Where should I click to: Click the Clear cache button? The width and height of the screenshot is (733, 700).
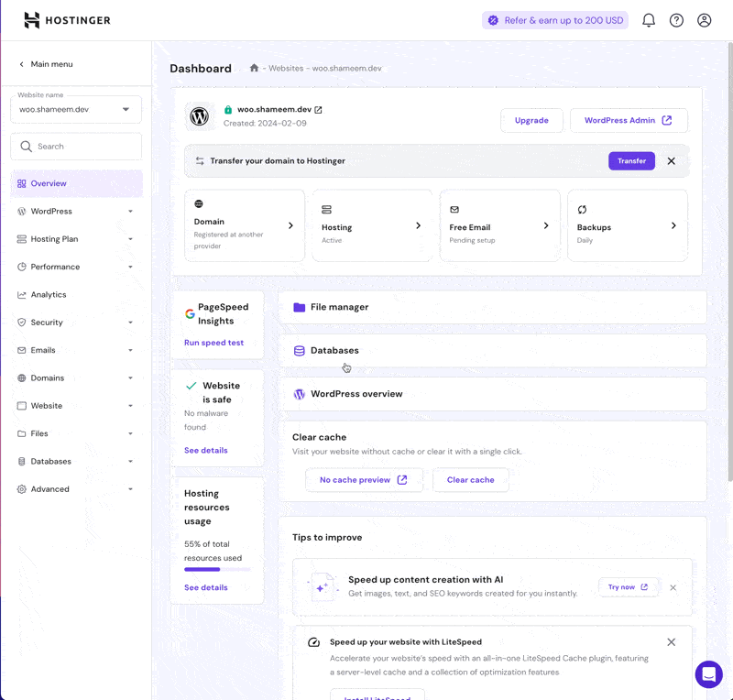point(470,480)
